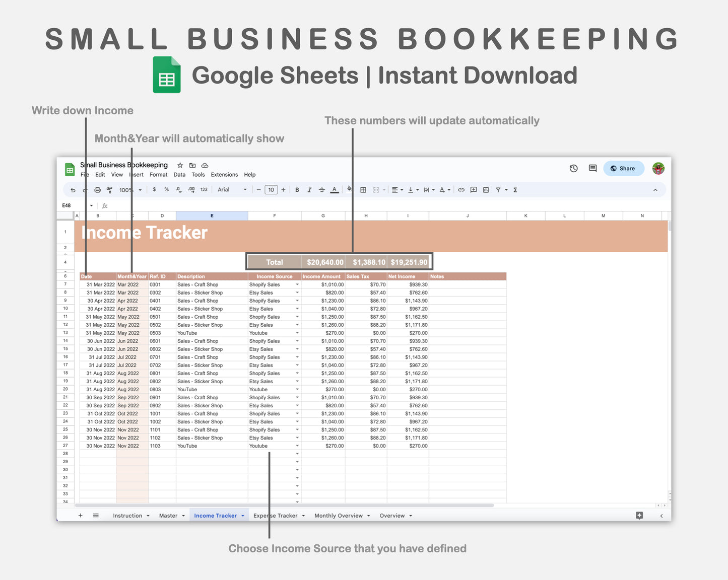Apply percent format icon
The image size is (728, 580).
[x=166, y=190]
